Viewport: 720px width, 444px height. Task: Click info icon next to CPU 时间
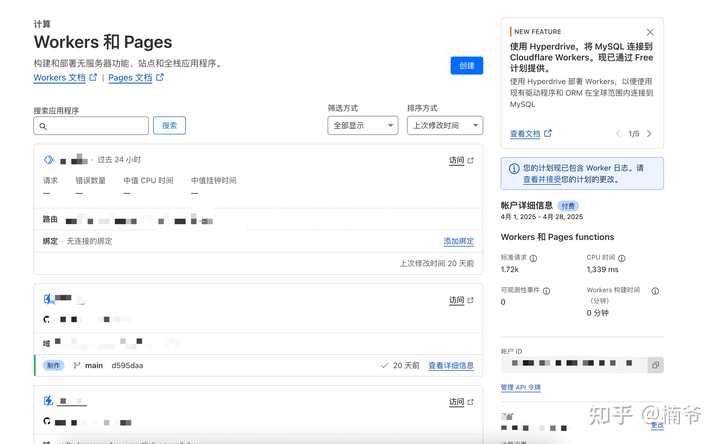[622, 258]
